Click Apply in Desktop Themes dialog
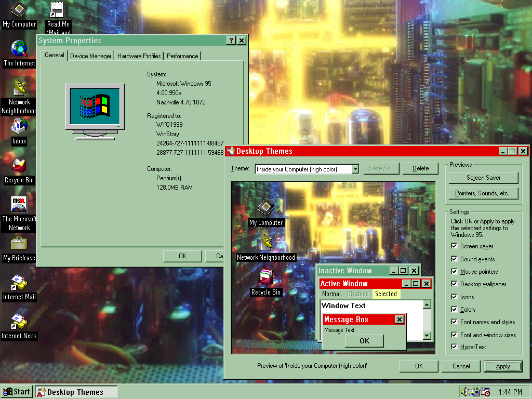The width and height of the screenshot is (532, 399). 503,366
